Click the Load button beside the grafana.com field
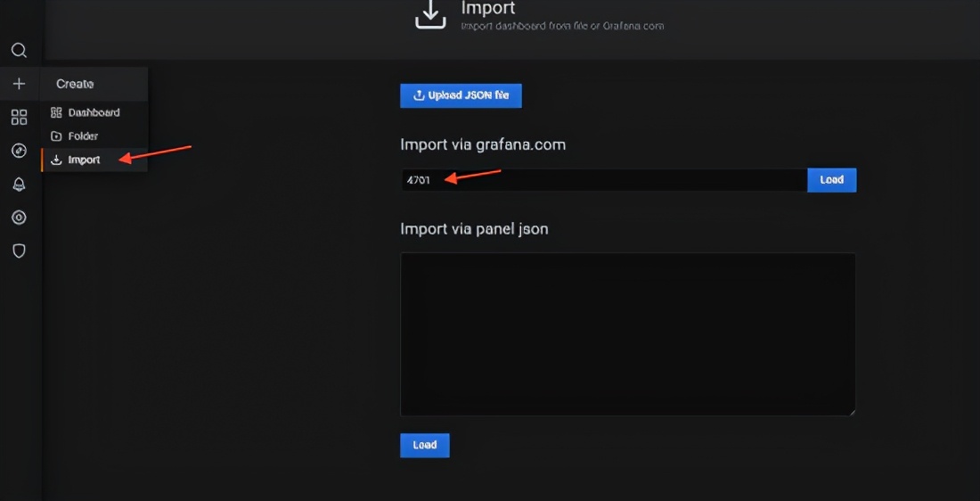 (x=832, y=179)
